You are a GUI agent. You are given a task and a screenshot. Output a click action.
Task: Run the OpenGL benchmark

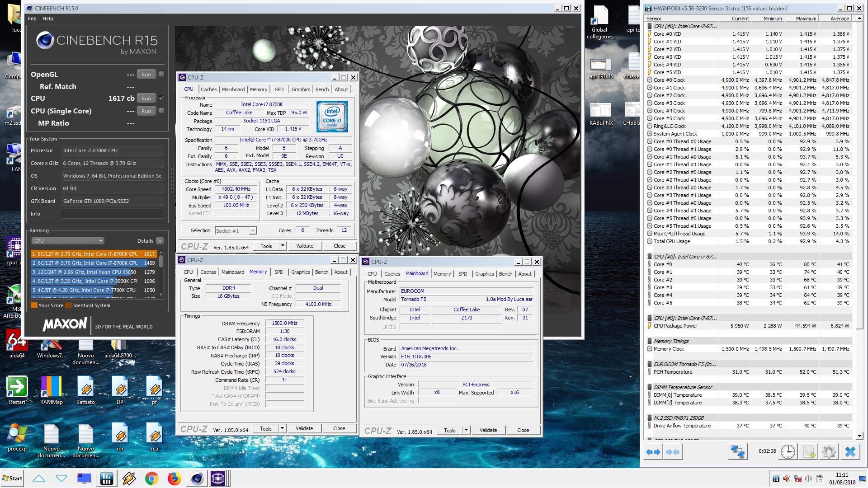(x=146, y=75)
